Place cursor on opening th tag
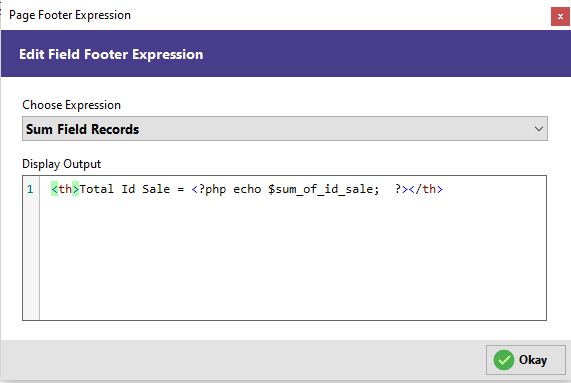This screenshot has width=571, height=383. click(65, 189)
